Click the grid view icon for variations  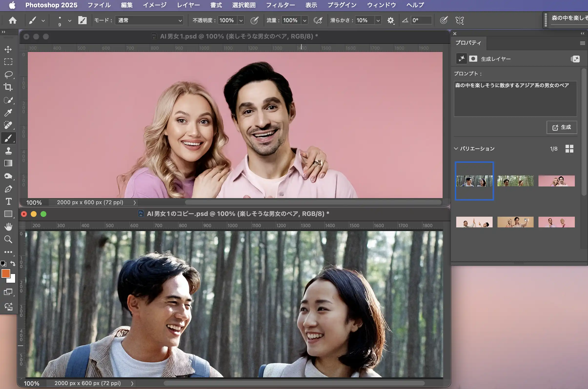click(x=569, y=149)
